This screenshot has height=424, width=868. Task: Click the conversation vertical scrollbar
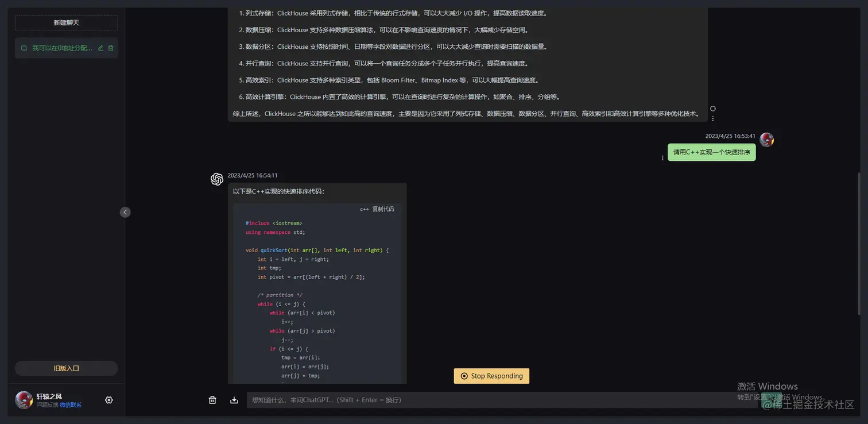pos(859,243)
